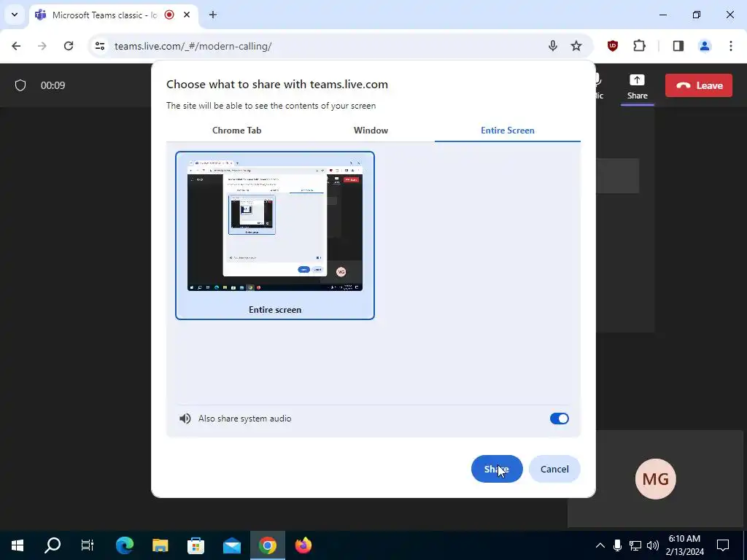Click the speaker icon next to system audio
Screen dimensions: 747x560
coord(185,419)
